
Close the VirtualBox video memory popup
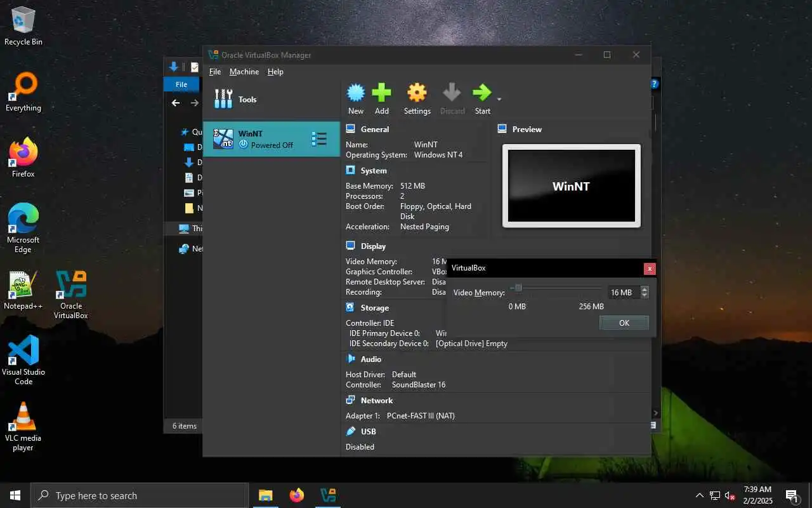point(650,269)
